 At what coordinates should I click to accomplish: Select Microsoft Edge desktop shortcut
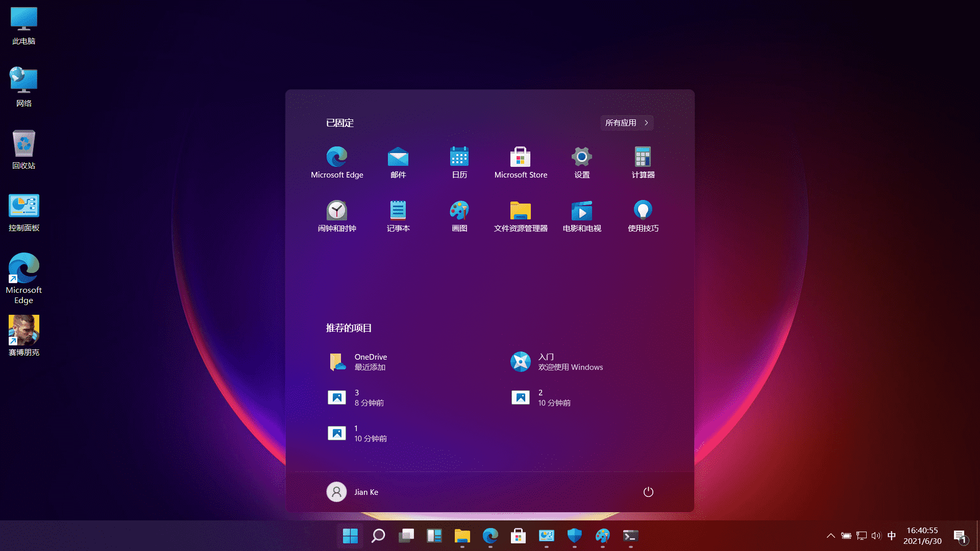pyautogui.click(x=24, y=279)
